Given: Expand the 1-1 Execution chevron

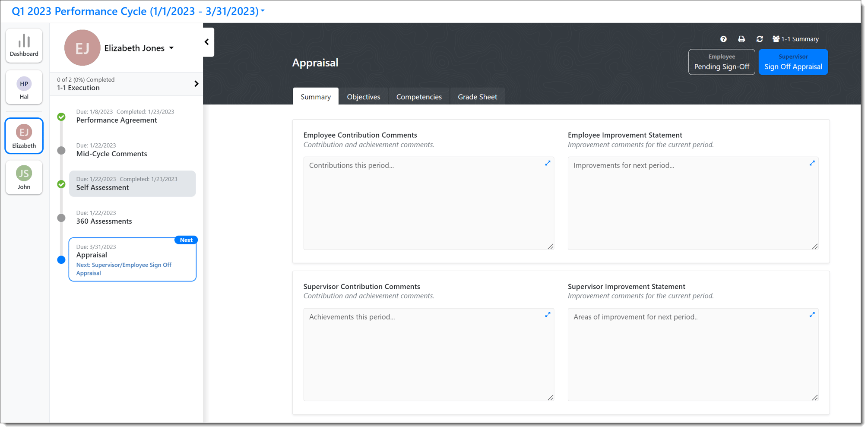Looking at the screenshot, I should [196, 84].
